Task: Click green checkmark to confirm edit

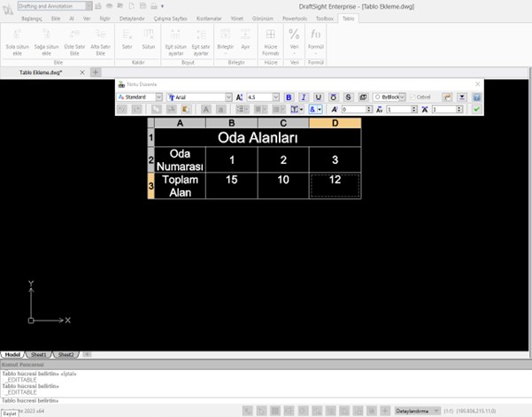Action: click(477, 109)
